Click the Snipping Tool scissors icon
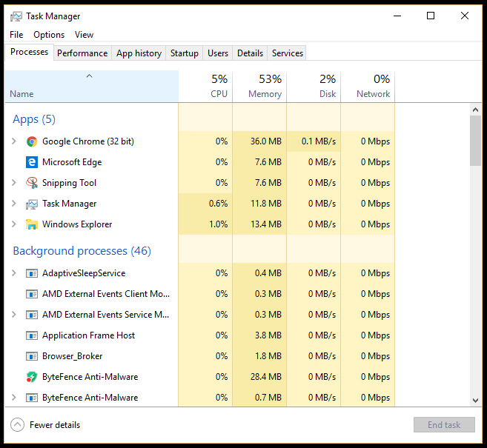Screen dimensions: 487x448 [32, 183]
